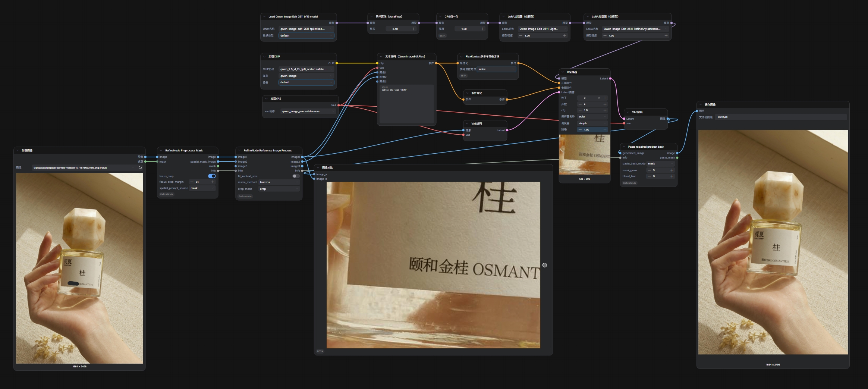Open the 图像 file dropdown in 加载图像
Image resolution: width=868 pixels, height=389 pixels.
click(84, 168)
